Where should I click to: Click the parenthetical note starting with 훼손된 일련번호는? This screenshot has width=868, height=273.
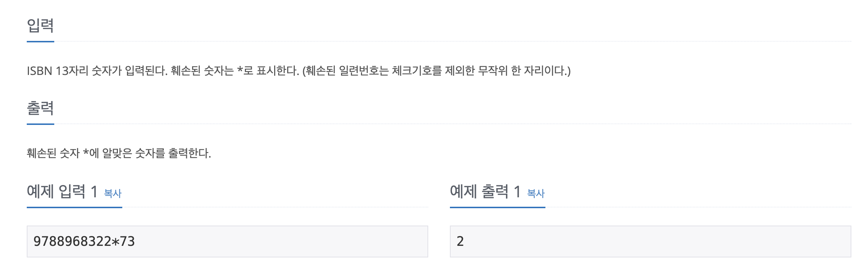(437, 71)
